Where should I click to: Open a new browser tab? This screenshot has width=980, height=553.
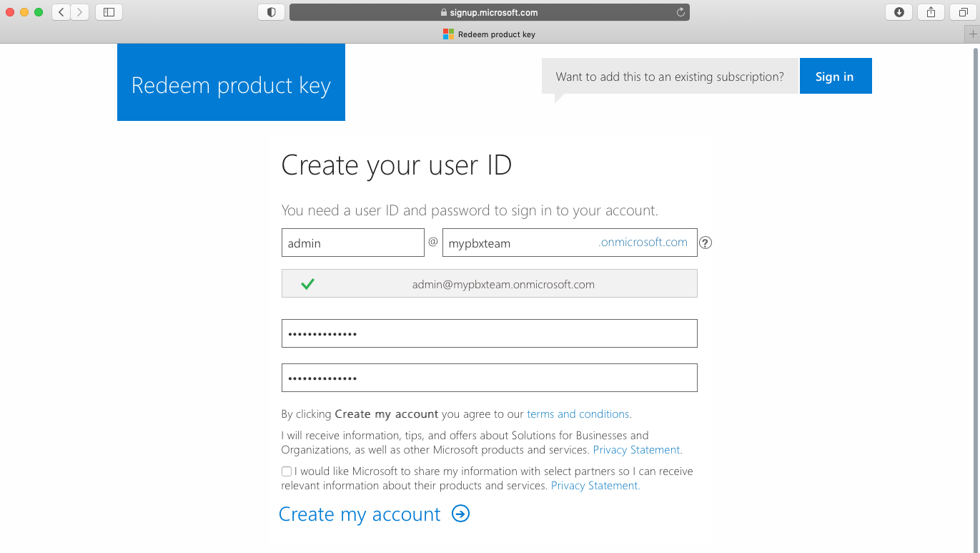(x=973, y=34)
